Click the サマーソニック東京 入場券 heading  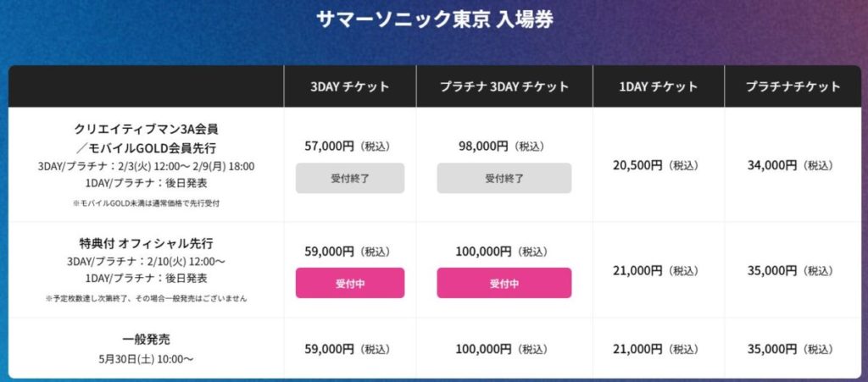coord(434,19)
